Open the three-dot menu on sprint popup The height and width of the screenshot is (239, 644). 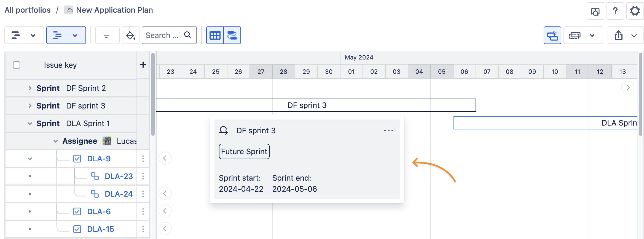click(388, 131)
